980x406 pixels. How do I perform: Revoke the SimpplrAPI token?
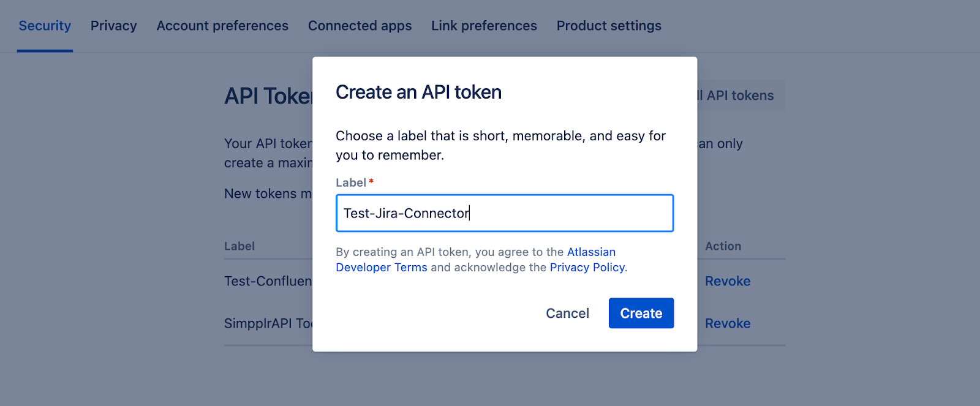tap(728, 323)
